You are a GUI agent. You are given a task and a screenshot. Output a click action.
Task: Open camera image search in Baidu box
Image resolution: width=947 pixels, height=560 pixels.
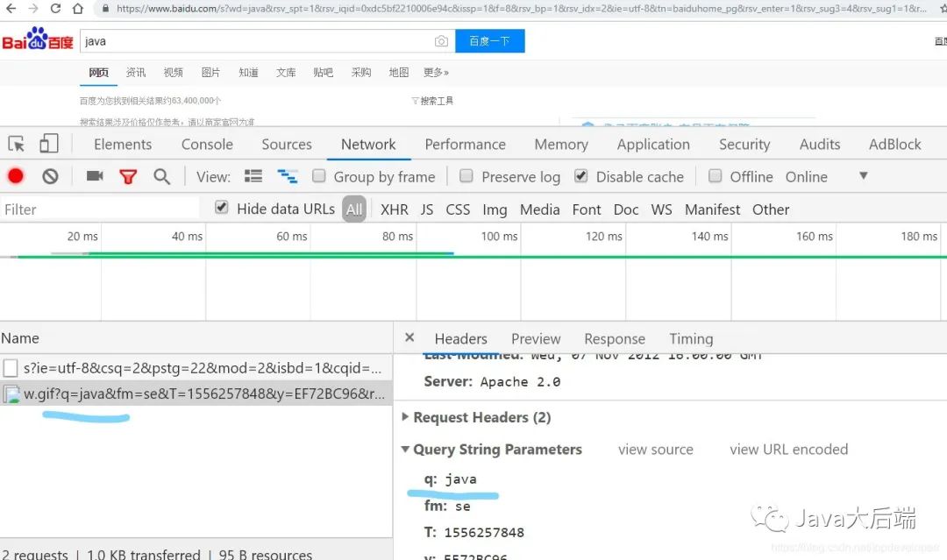point(441,41)
